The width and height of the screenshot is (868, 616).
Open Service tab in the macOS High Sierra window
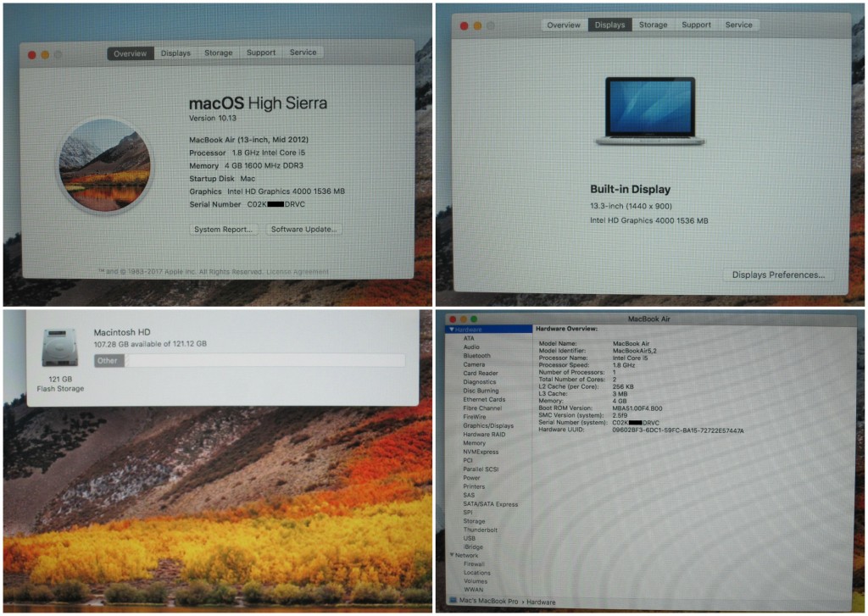(x=303, y=52)
